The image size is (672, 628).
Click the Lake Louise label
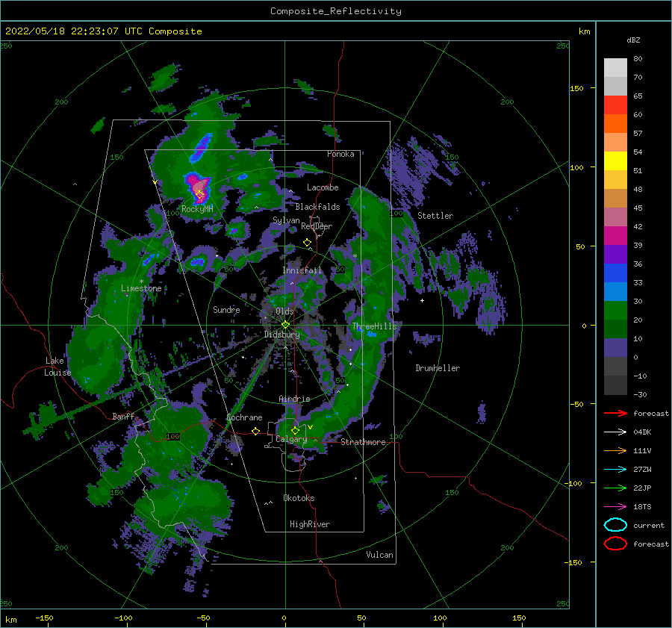(x=57, y=367)
